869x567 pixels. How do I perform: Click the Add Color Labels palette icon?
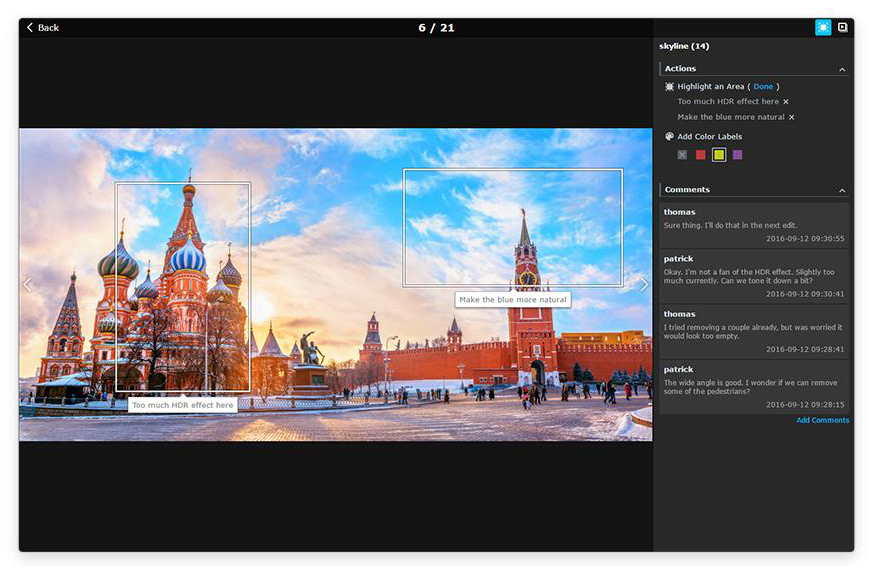669,137
